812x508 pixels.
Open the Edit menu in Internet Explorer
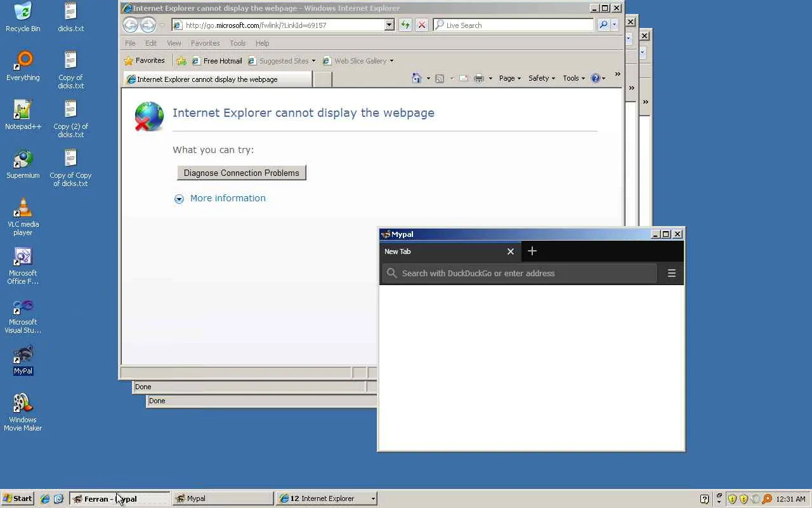(x=150, y=43)
